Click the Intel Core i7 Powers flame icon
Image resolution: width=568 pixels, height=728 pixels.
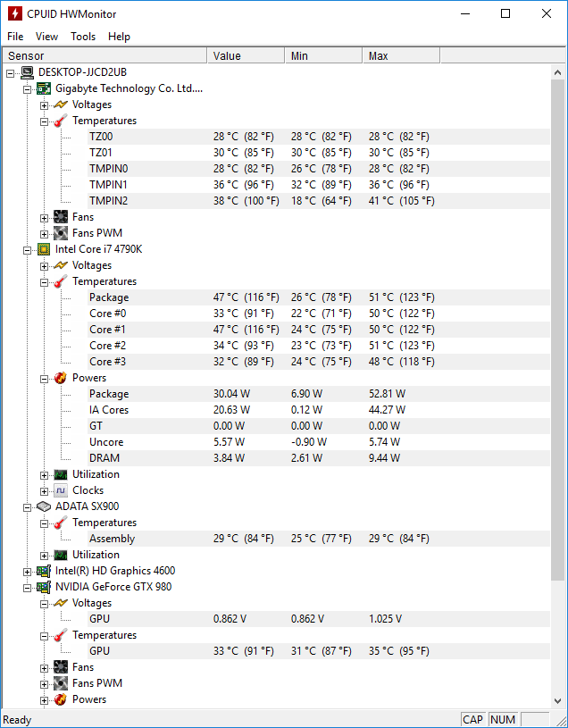tap(61, 378)
